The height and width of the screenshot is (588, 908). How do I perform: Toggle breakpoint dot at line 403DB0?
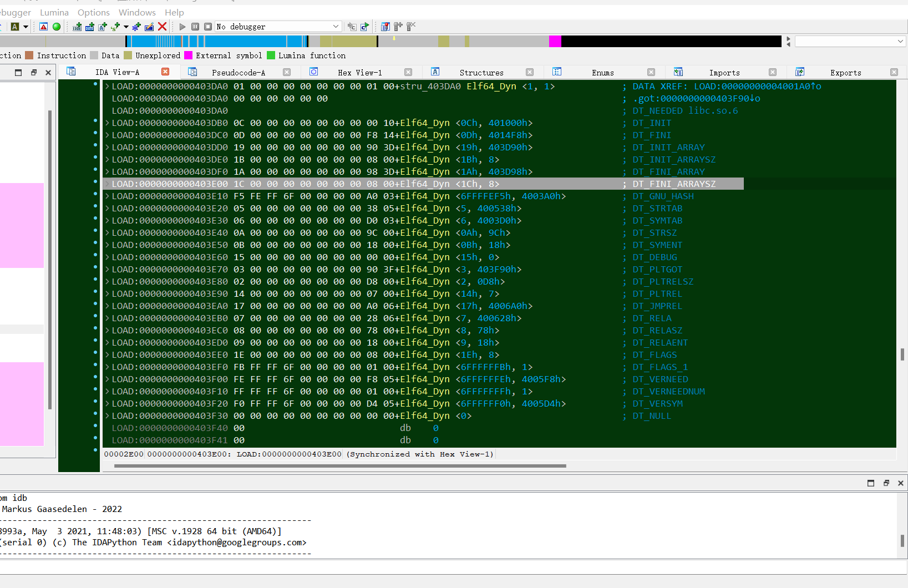pyautogui.click(x=95, y=120)
